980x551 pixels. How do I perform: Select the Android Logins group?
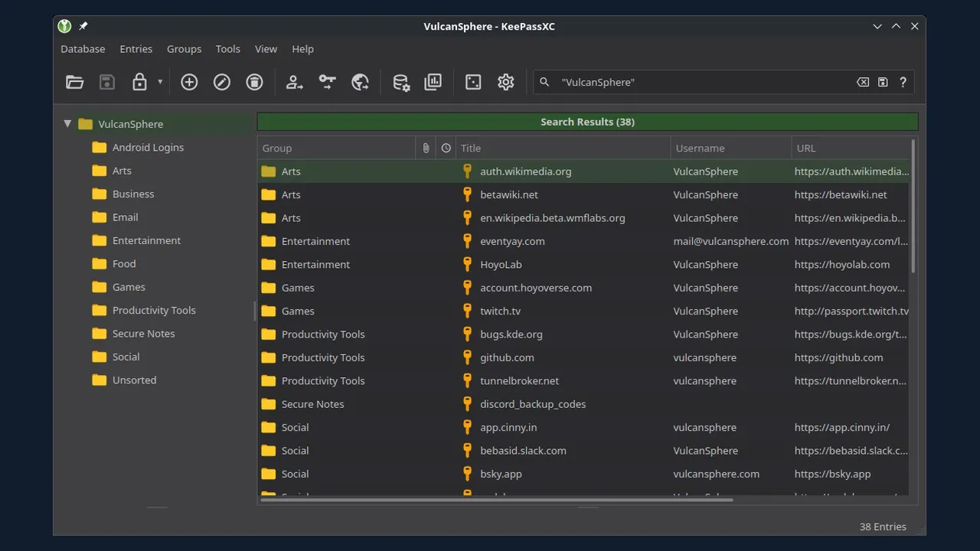(148, 148)
